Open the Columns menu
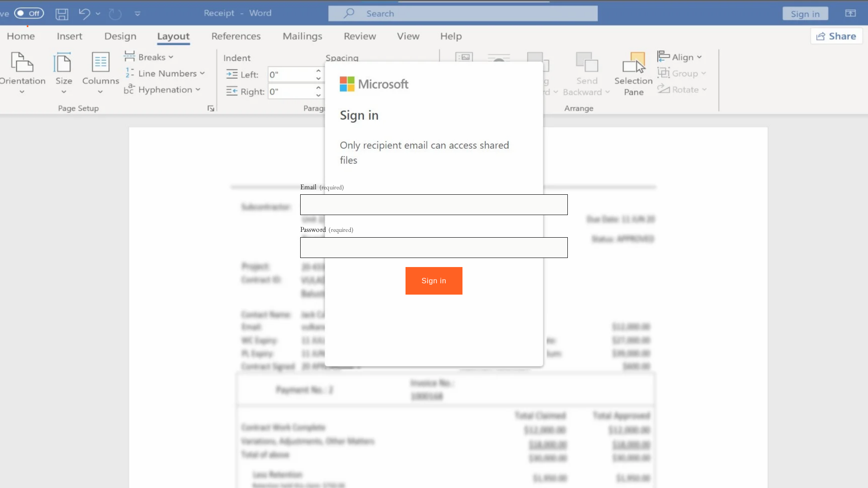868x488 pixels. coord(100,73)
